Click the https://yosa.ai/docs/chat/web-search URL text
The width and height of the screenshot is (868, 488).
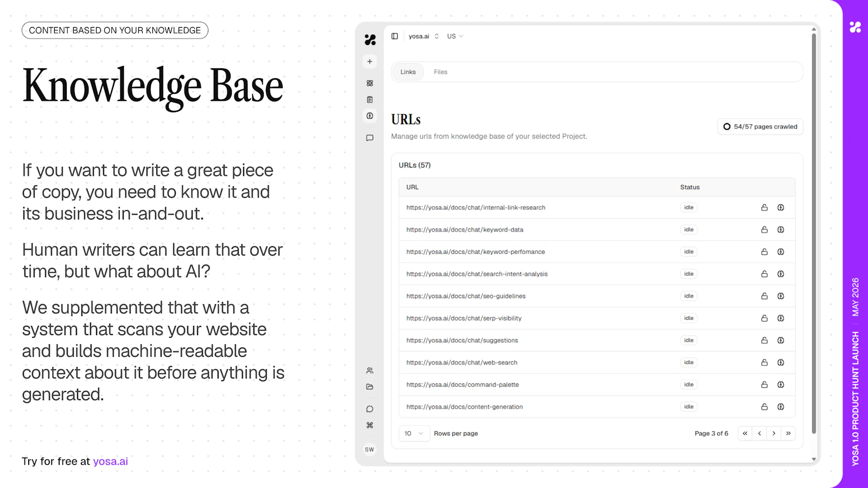[462, 363]
